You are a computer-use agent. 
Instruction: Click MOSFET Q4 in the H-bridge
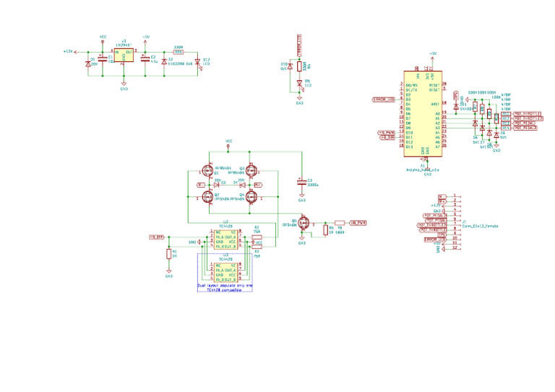[x=251, y=196]
